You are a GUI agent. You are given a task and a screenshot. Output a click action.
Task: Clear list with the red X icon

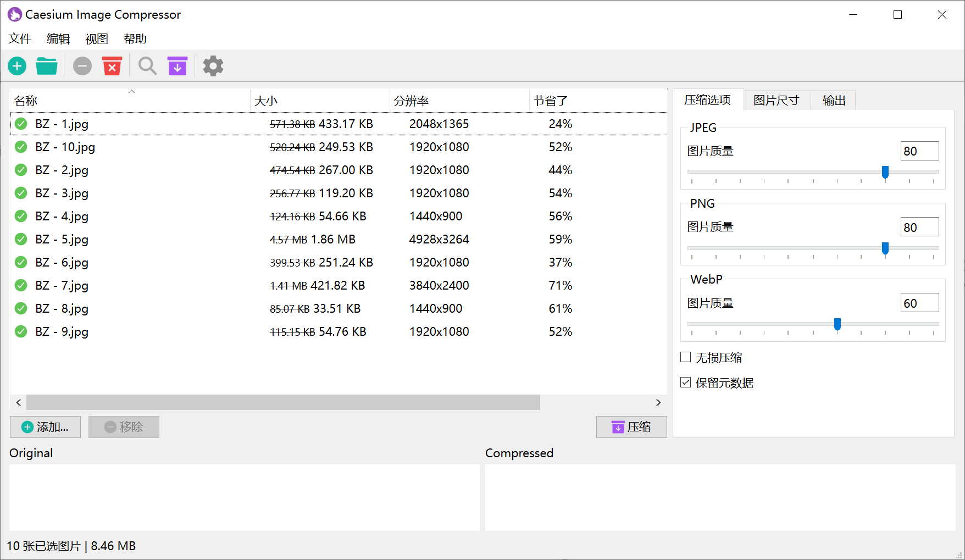tap(112, 66)
